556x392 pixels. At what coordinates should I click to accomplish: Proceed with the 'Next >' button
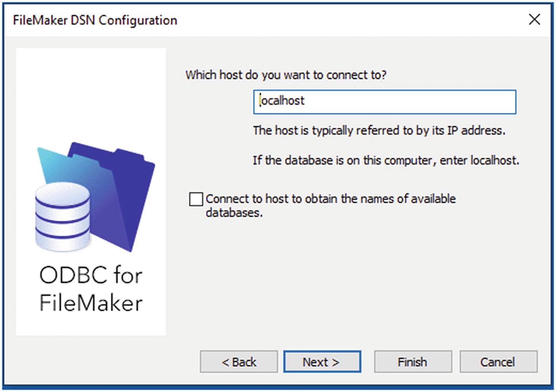322,361
